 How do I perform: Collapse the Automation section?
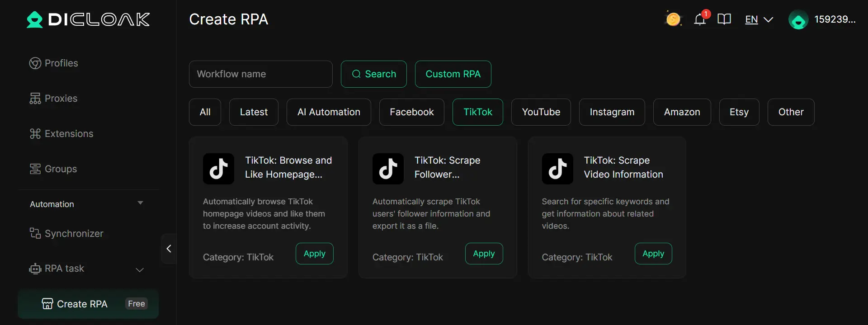click(140, 203)
